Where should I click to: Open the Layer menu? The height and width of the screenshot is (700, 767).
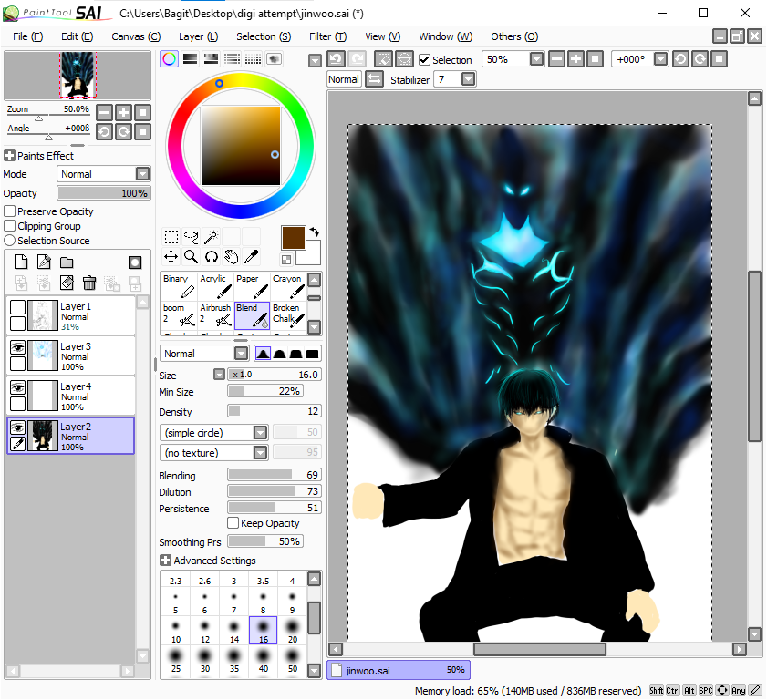coord(198,36)
